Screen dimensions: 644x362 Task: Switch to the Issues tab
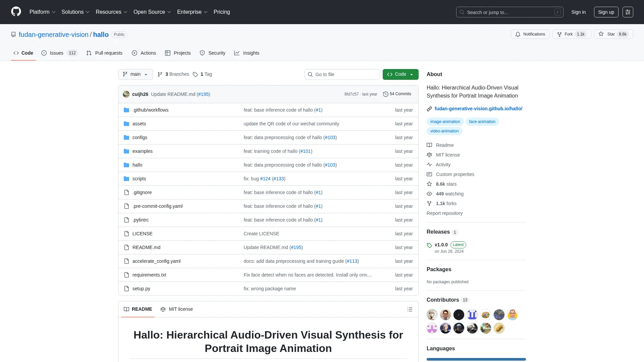pyautogui.click(x=56, y=53)
